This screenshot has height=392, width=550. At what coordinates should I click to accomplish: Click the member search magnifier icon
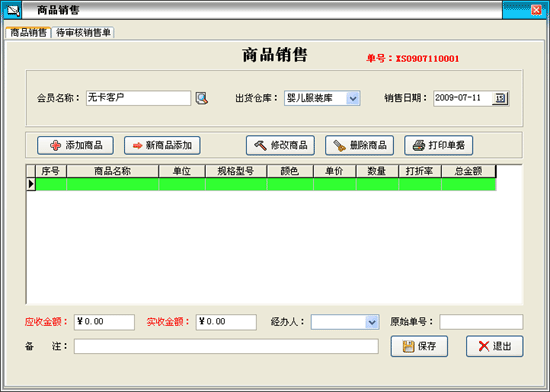(x=202, y=98)
